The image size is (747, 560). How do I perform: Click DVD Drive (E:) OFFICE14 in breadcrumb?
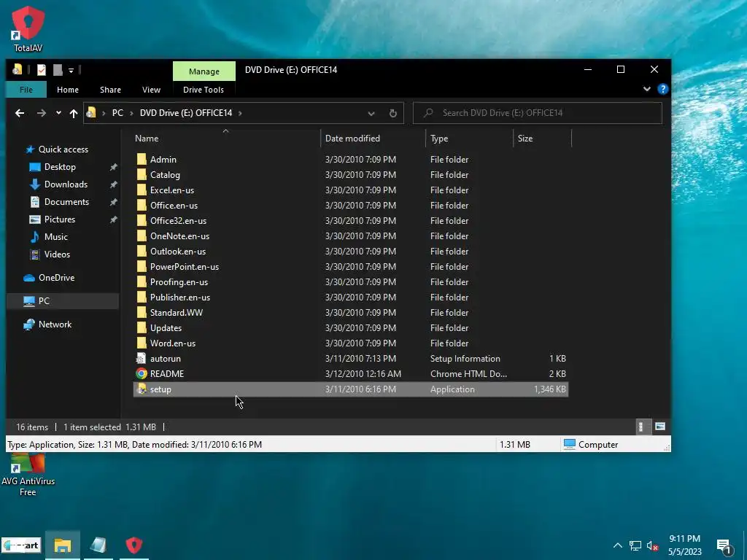[x=186, y=113]
